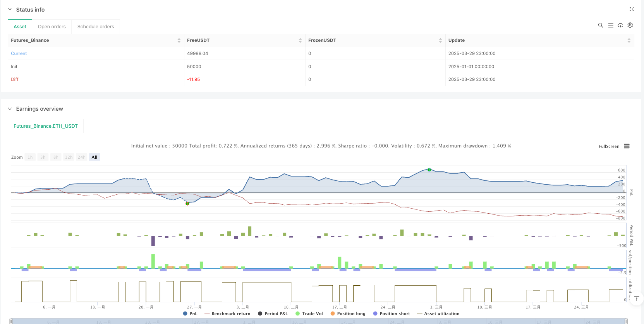Open the table settings gear icon
The height and width of the screenshot is (324, 644).
[630, 25]
